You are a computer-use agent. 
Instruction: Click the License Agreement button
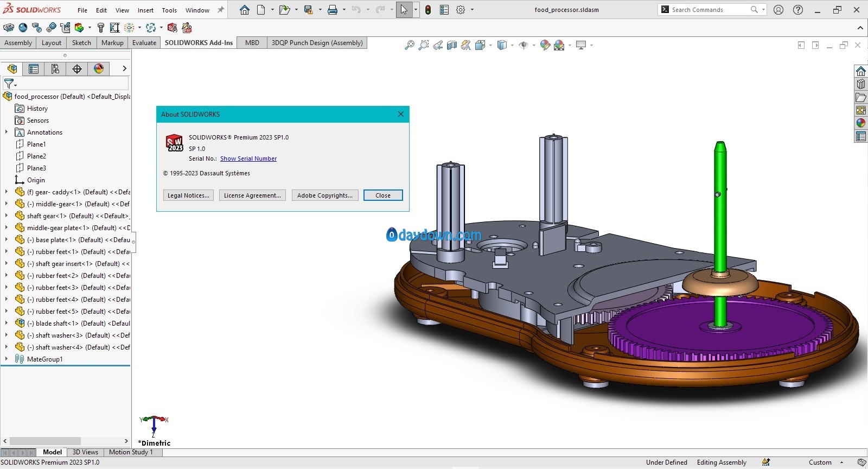(x=252, y=195)
